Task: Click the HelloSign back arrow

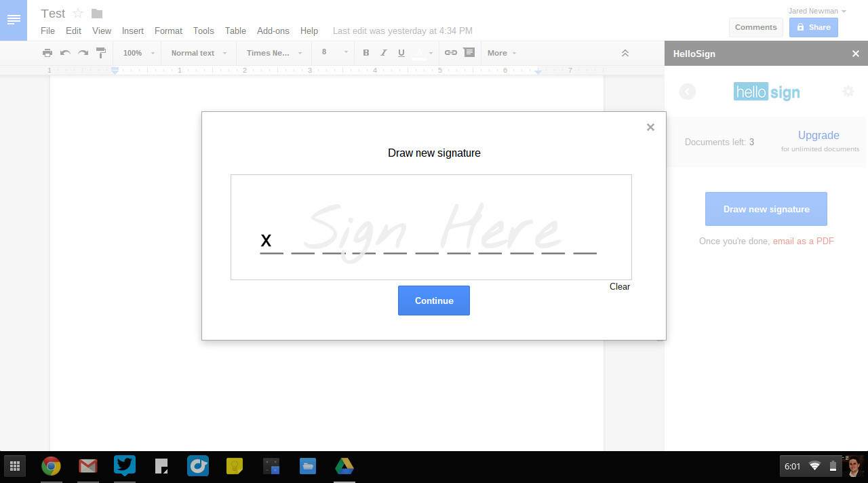Action: click(x=688, y=92)
